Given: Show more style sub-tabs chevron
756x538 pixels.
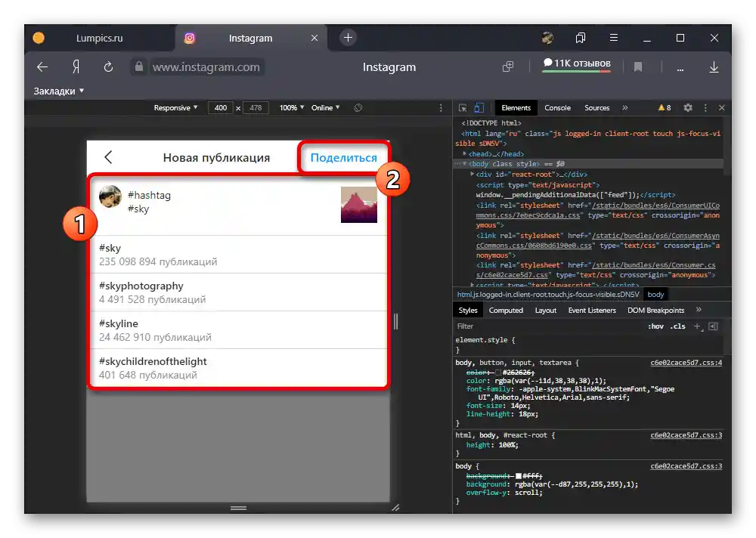Looking at the screenshot, I should pos(699,310).
